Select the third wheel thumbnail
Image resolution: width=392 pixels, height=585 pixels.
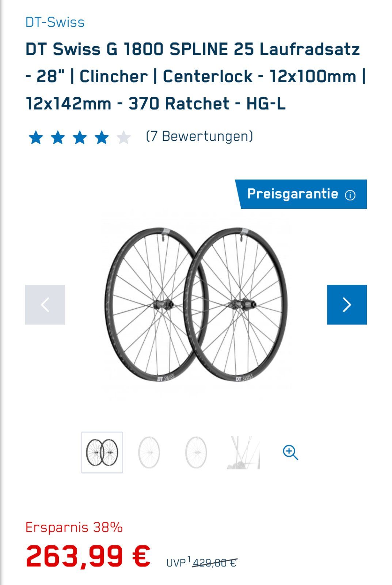196,453
